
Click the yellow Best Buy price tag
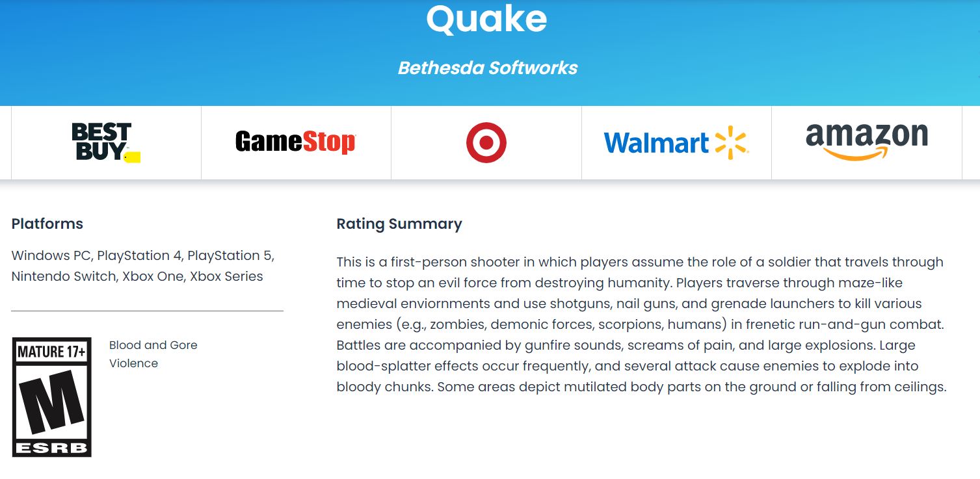click(x=133, y=157)
